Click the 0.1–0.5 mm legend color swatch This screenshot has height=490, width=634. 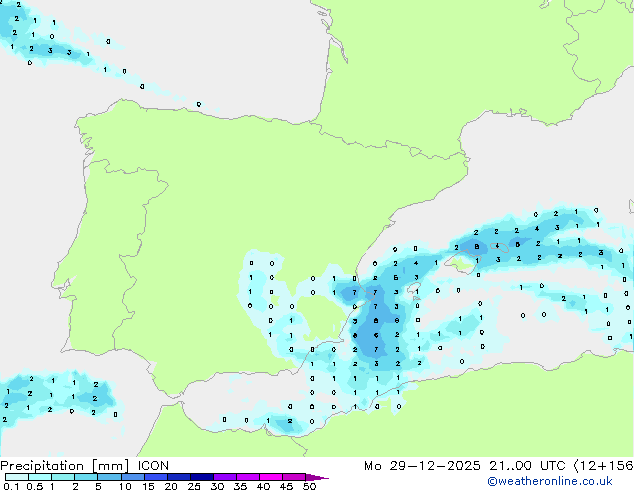pyautogui.click(x=17, y=477)
